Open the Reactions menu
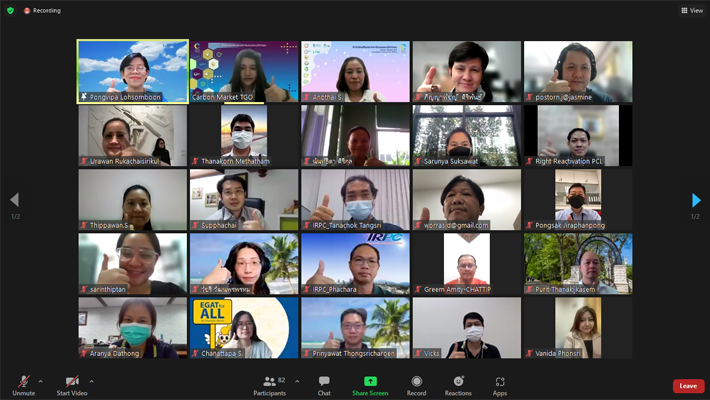Viewport: 710px width, 400px height. (x=458, y=385)
